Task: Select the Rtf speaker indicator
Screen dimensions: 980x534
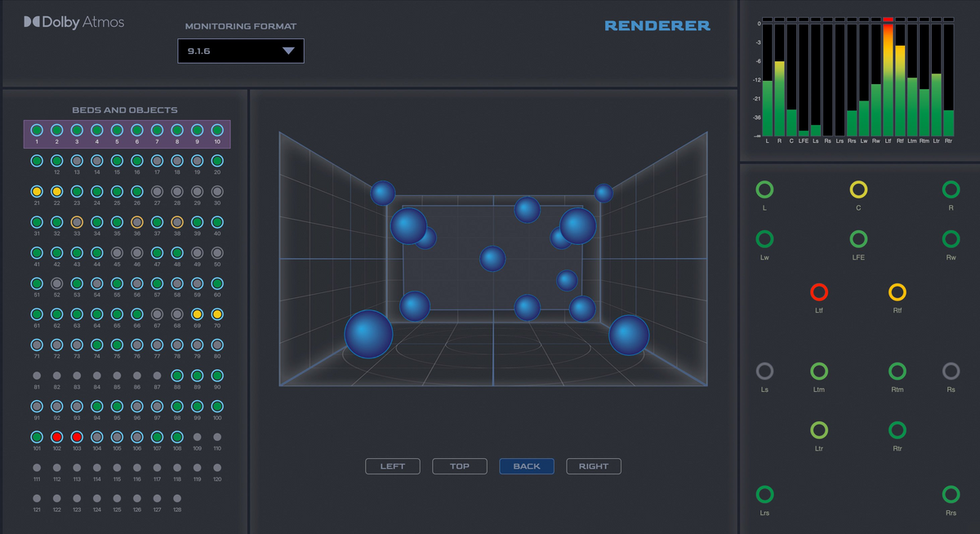Action: [x=897, y=291]
